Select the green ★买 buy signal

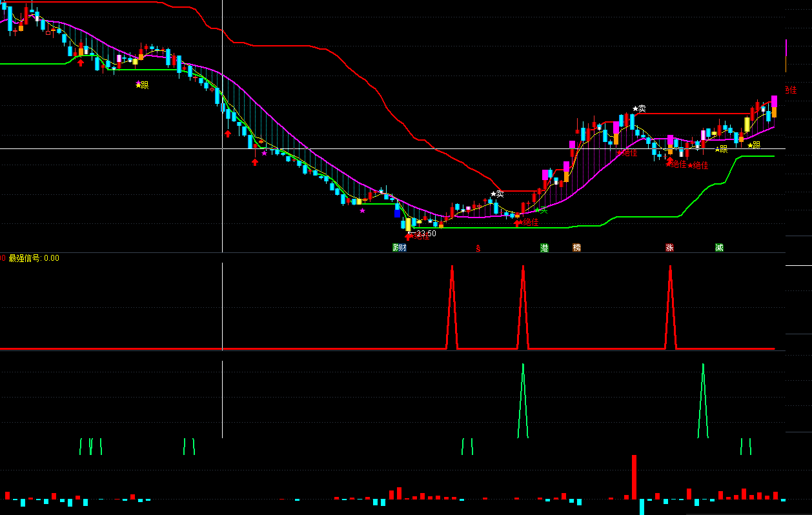[x=540, y=210]
